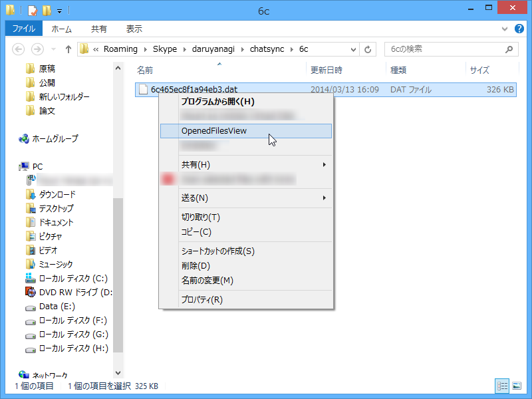Open ピクチャ in navigation pane

click(x=51, y=237)
